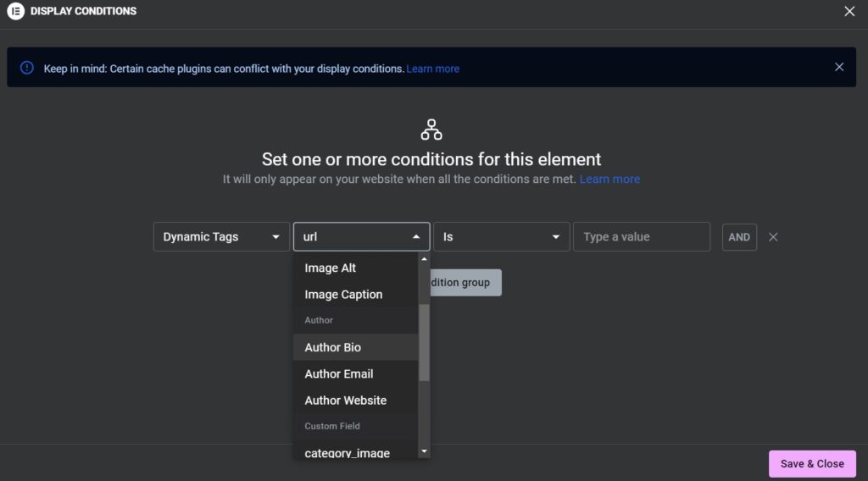Click the dropdown list scroll up arrow
This screenshot has width=868, height=481.
[x=424, y=259]
